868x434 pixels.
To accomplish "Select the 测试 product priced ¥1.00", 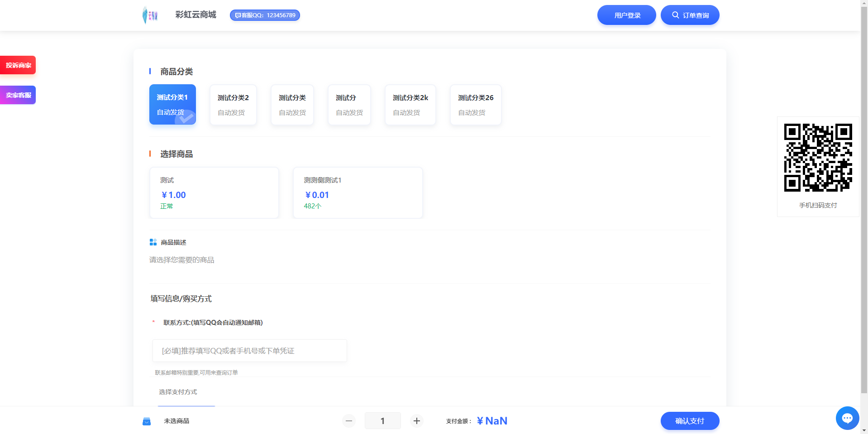I will [214, 193].
